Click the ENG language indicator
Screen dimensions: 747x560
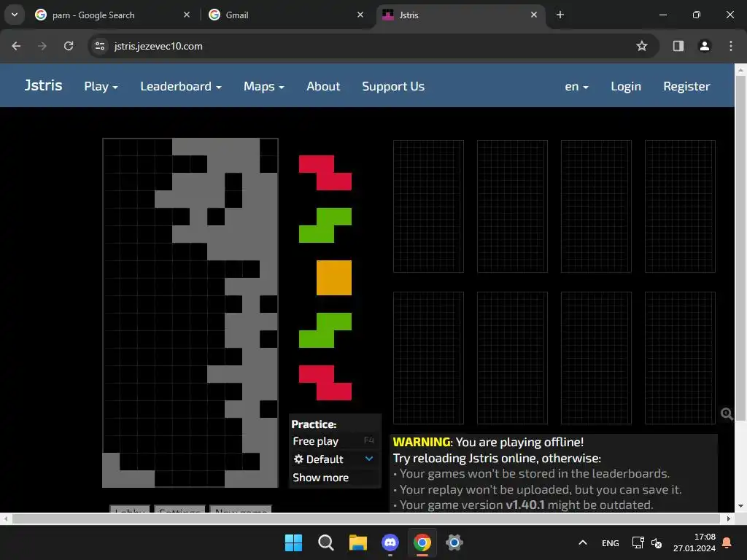611,542
